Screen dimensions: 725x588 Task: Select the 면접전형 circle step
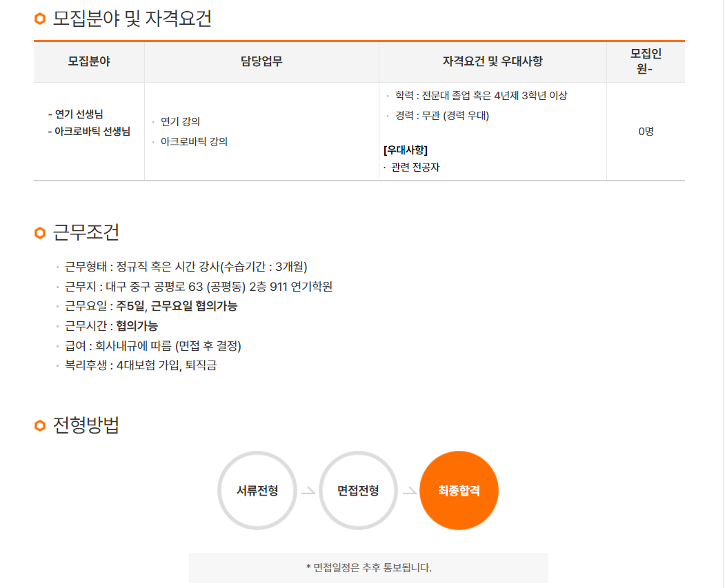(358, 491)
